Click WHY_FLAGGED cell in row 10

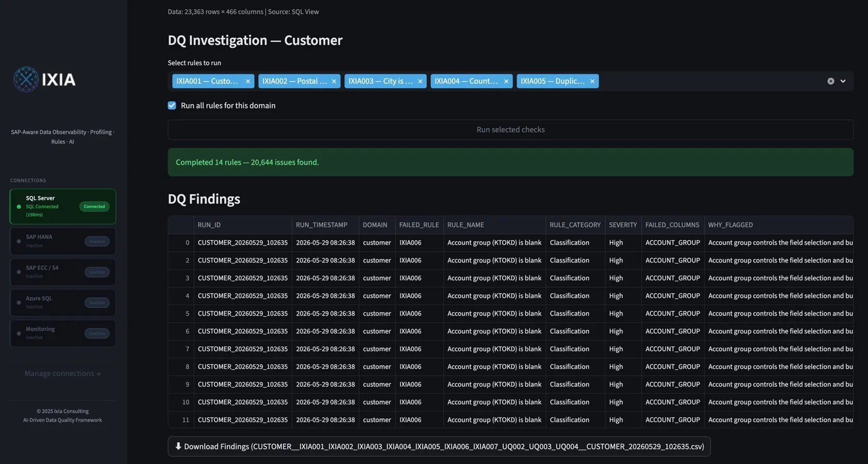[x=779, y=402]
